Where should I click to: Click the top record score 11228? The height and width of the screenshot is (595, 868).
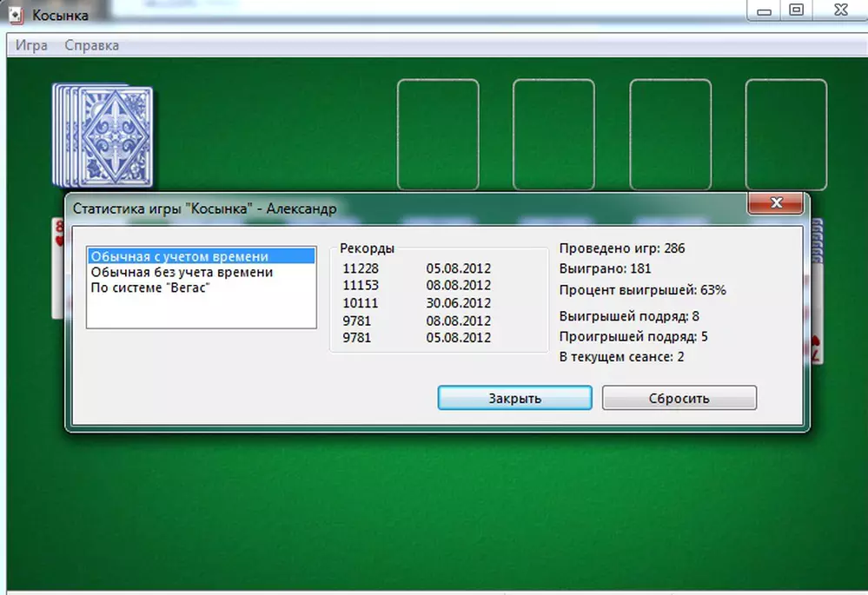(361, 268)
